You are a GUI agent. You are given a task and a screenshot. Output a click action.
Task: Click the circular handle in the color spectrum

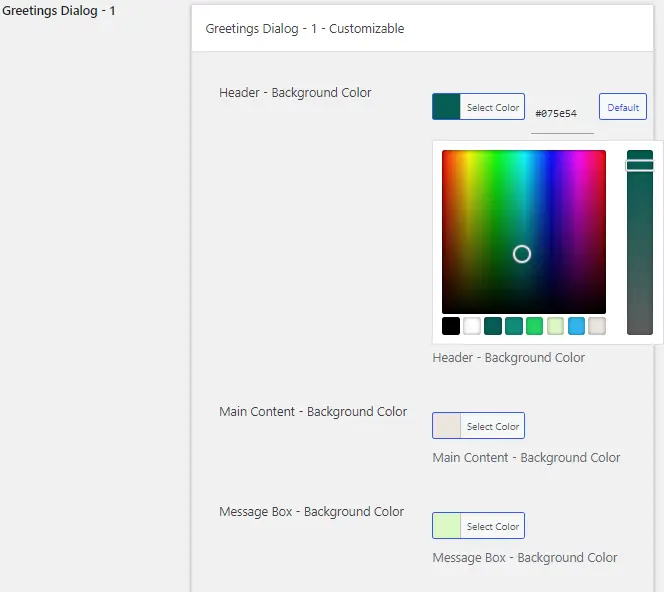pos(522,254)
